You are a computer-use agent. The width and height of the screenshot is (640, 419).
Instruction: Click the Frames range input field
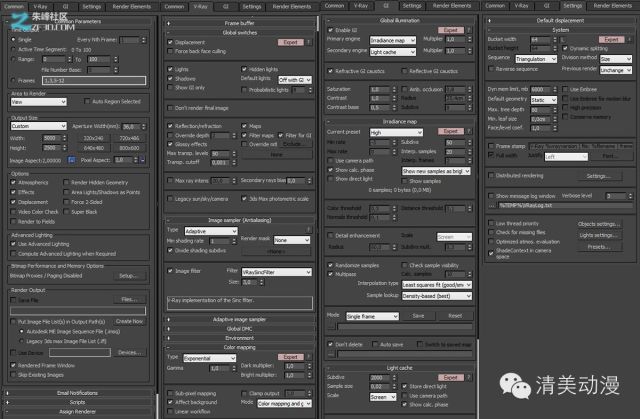pos(94,80)
